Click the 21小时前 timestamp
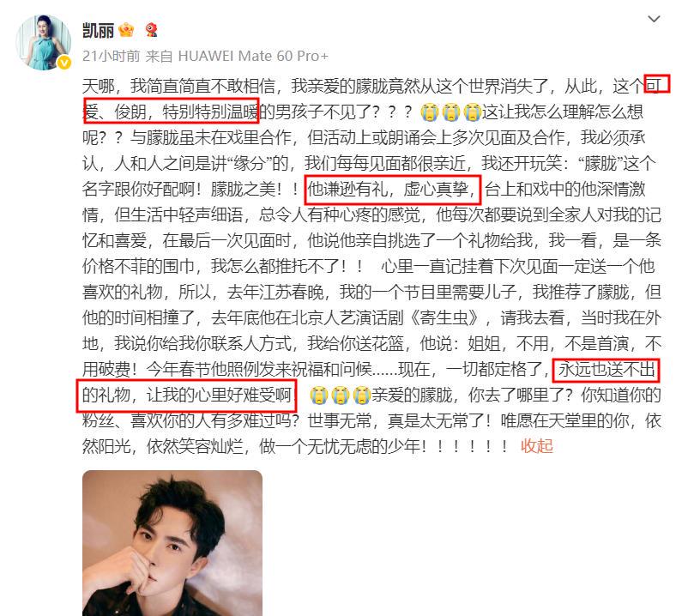 pyautogui.click(x=111, y=56)
